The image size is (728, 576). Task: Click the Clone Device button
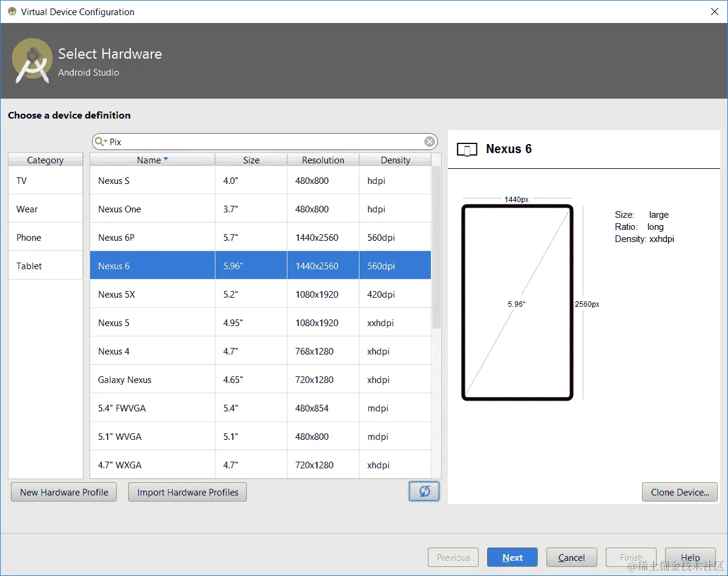pyautogui.click(x=680, y=492)
